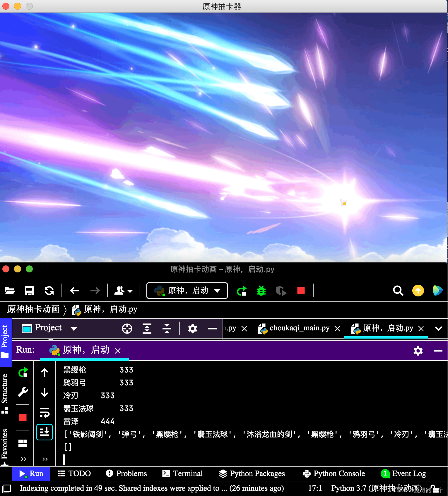Viewport: 448px width, 496px height.
Task: Expand more actions under layout icon
Action: tap(23, 459)
